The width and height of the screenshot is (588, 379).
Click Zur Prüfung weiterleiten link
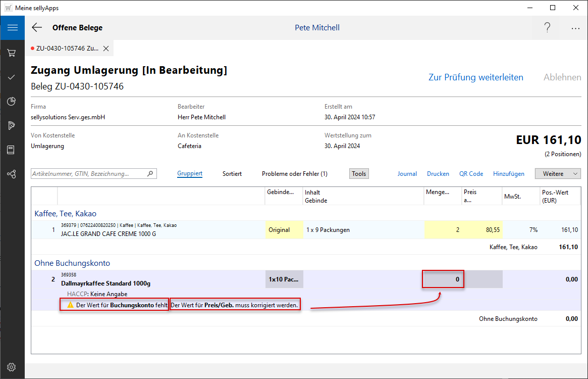tap(475, 77)
